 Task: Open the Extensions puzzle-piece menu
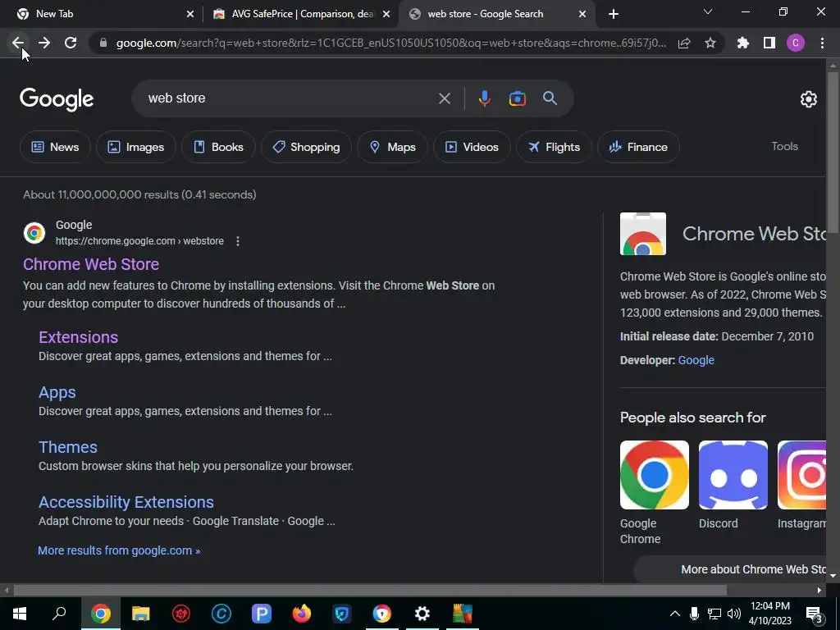coord(742,43)
